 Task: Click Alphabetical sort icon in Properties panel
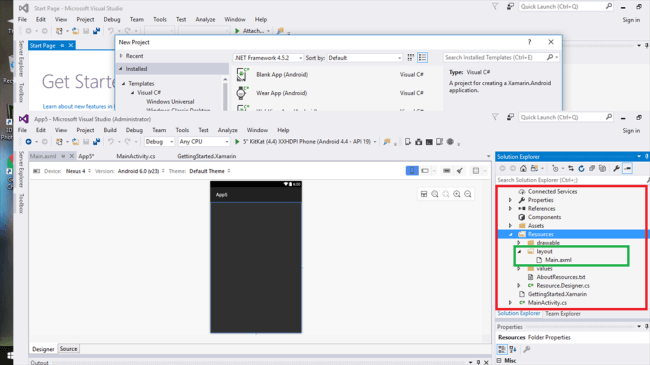point(513,350)
